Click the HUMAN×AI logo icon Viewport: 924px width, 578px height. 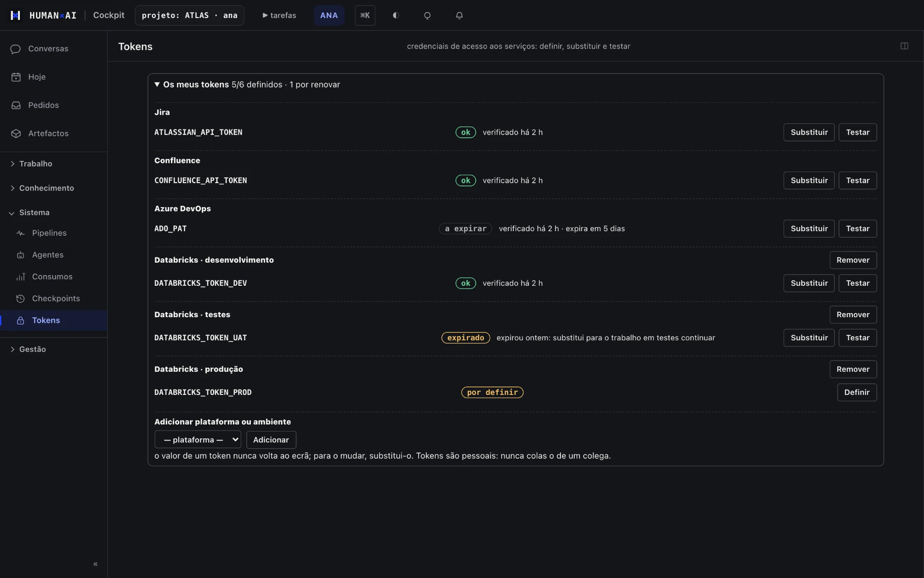(16, 15)
